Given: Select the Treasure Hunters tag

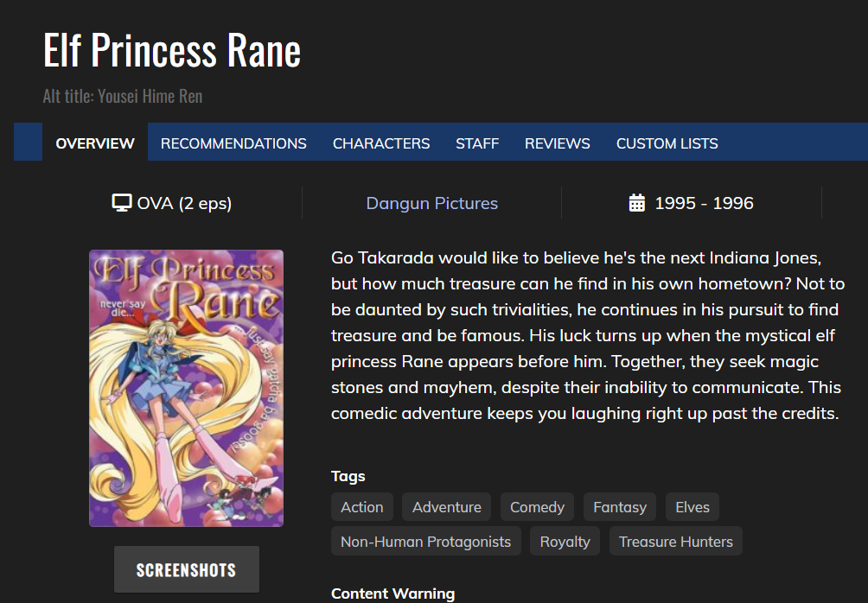Looking at the screenshot, I should point(676,542).
